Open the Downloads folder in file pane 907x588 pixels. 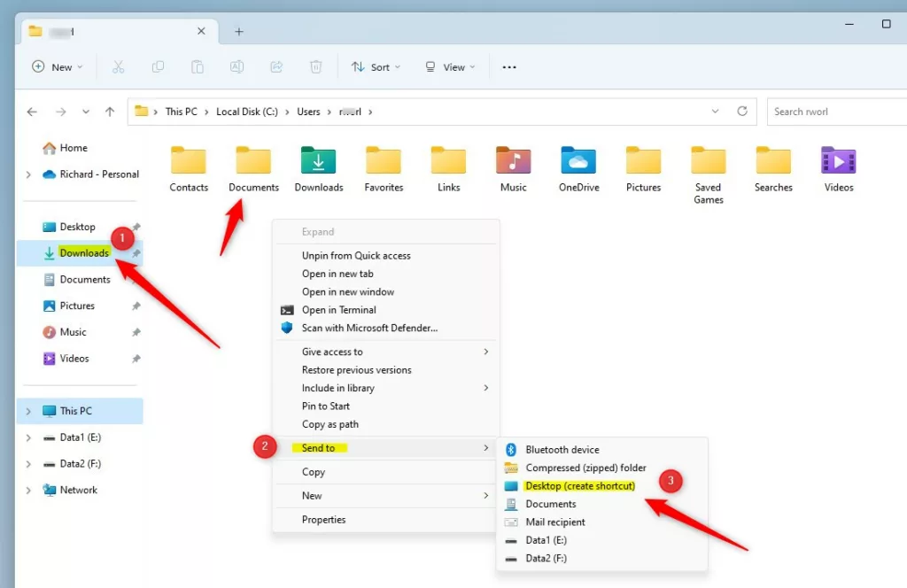[319, 169]
